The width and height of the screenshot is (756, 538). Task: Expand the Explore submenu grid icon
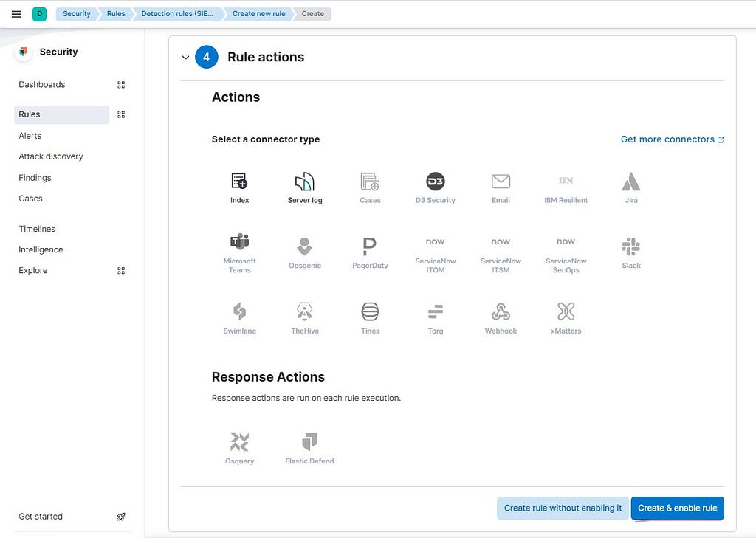coord(121,271)
